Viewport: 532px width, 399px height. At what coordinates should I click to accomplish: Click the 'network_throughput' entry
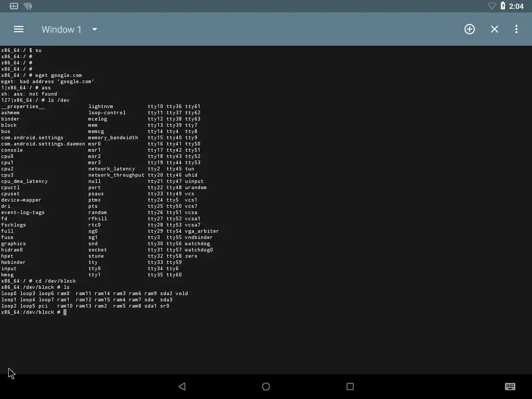click(116, 175)
